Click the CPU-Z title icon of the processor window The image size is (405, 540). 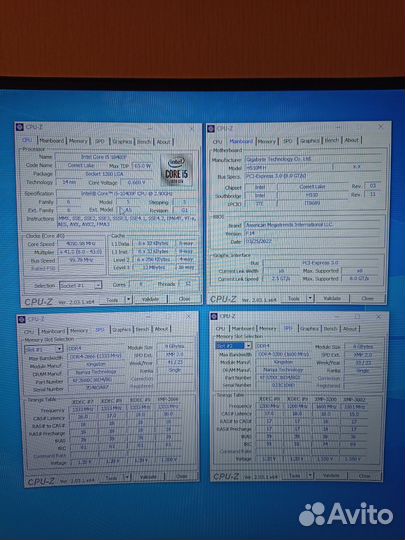[20, 127]
